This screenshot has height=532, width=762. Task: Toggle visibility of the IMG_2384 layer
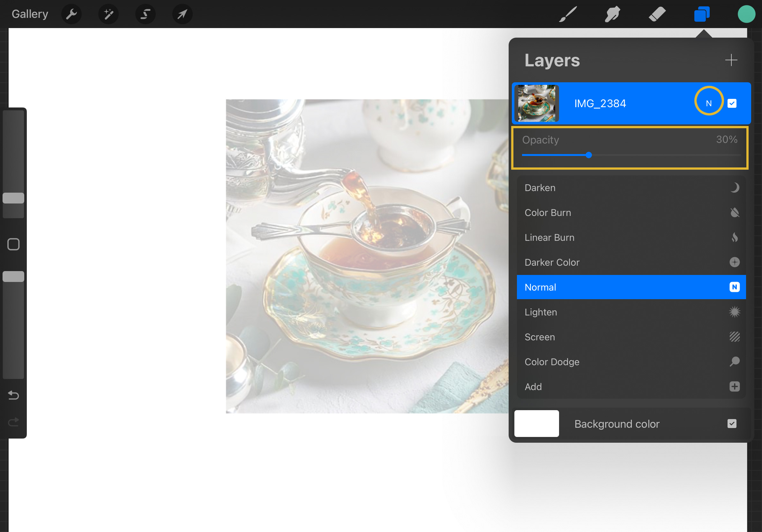[x=732, y=103]
